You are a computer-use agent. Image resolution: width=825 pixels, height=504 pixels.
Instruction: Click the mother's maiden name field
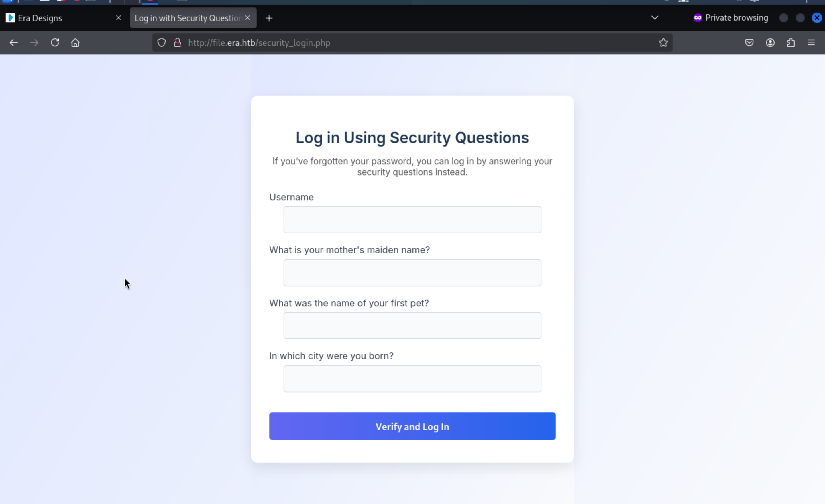[412, 273]
